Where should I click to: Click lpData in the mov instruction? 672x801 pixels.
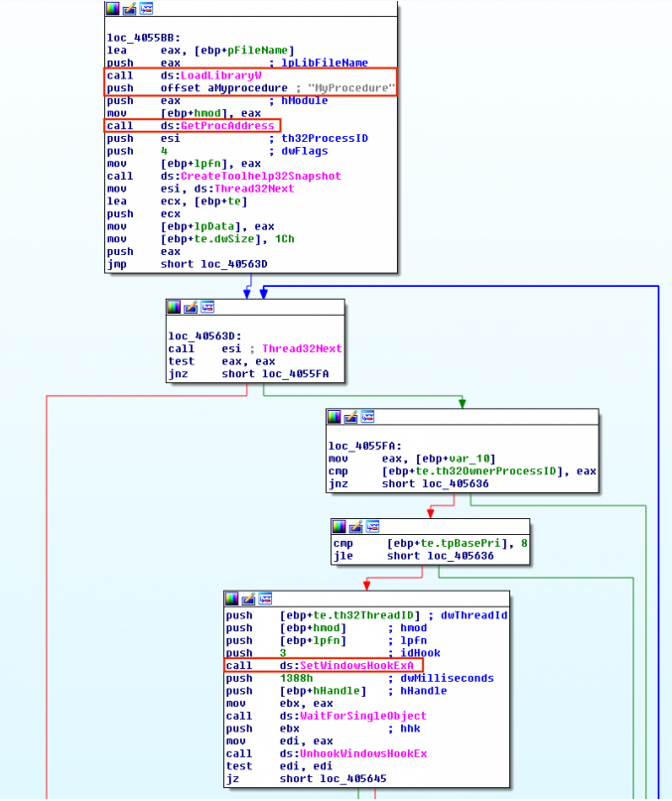pyautogui.click(x=214, y=226)
